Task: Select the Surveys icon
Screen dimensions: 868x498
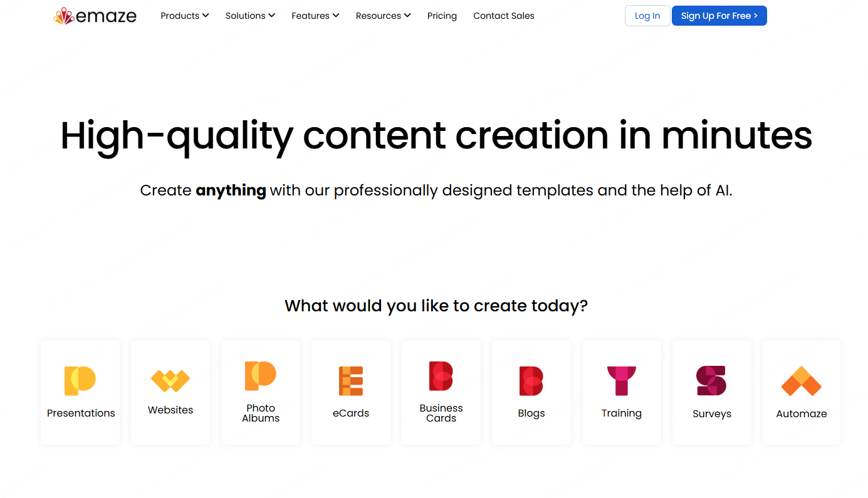Action: 711,380
